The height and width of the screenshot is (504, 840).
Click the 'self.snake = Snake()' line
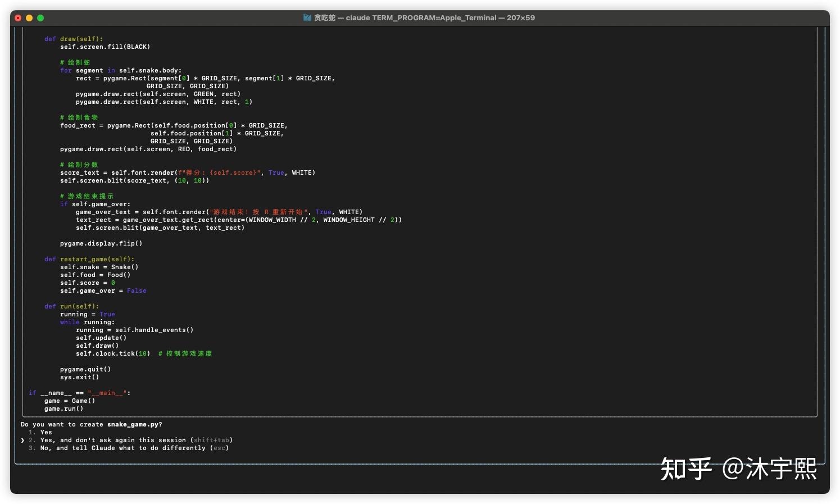click(99, 267)
